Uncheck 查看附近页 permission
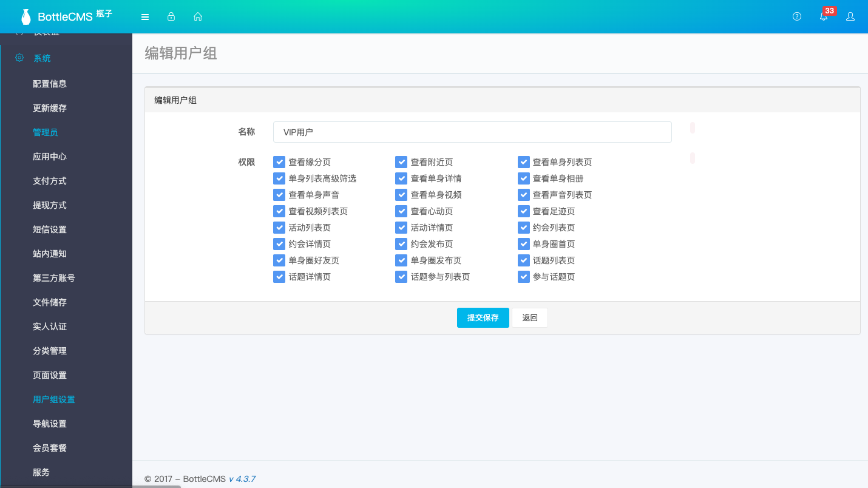868x488 pixels. (401, 162)
